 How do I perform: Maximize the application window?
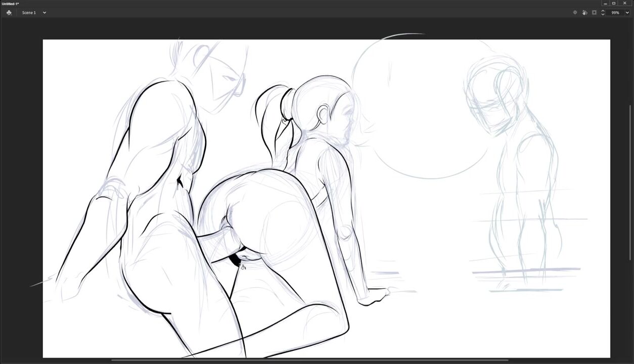[x=614, y=4]
